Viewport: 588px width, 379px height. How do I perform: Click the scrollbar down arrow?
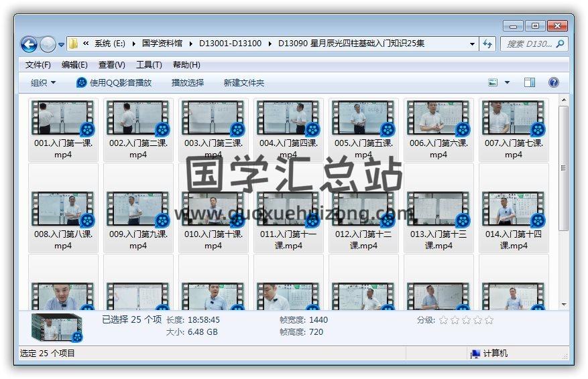pyautogui.click(x=563, y=305)
